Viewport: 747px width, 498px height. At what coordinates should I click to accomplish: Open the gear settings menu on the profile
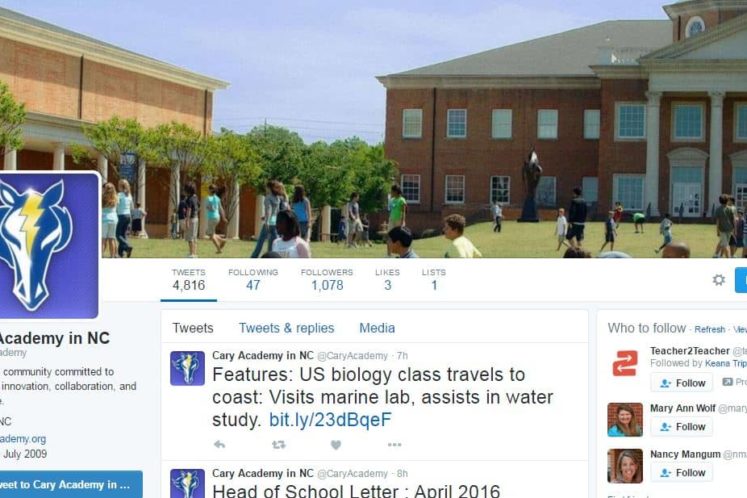click(718, 280)
